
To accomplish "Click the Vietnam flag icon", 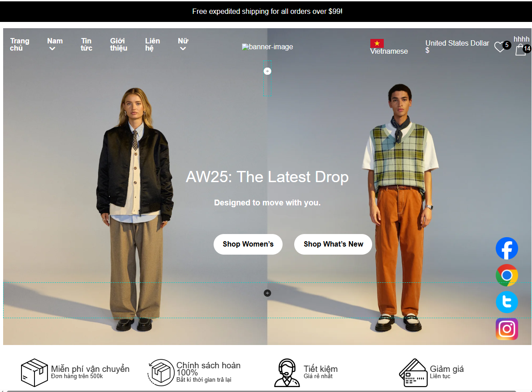I will coord(377,43).
